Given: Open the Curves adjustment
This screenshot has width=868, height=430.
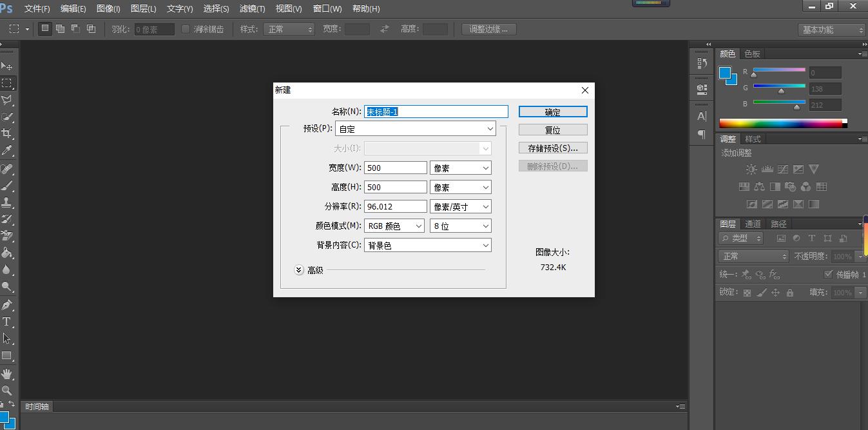Looking at the screenshot, I should click(782, 169).
